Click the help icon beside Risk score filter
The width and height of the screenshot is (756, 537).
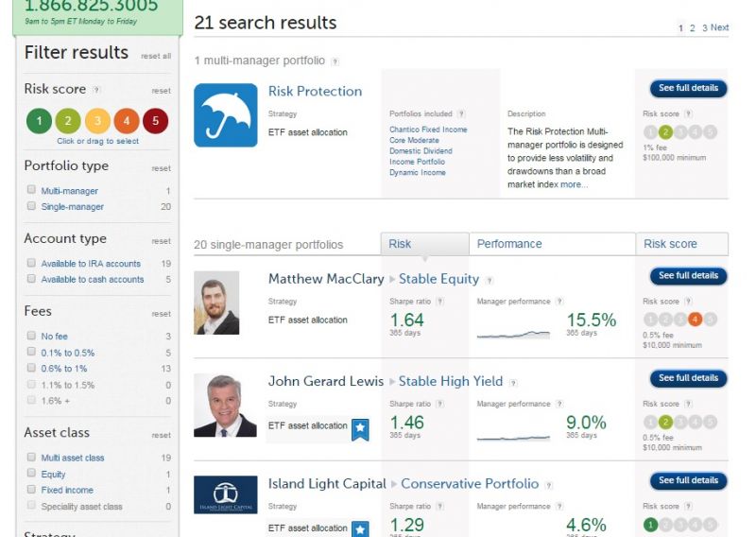click(x=96, y=90)
